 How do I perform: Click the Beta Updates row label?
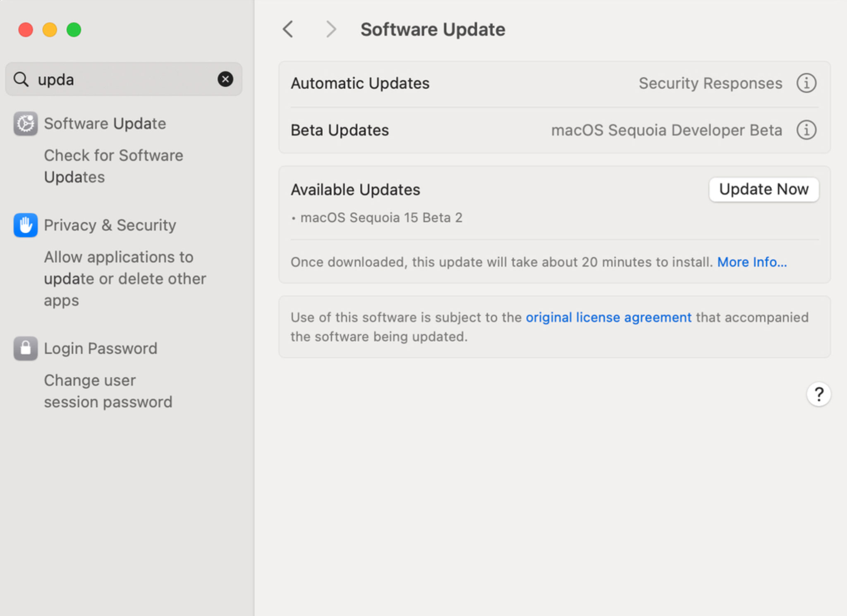point(340,130)
